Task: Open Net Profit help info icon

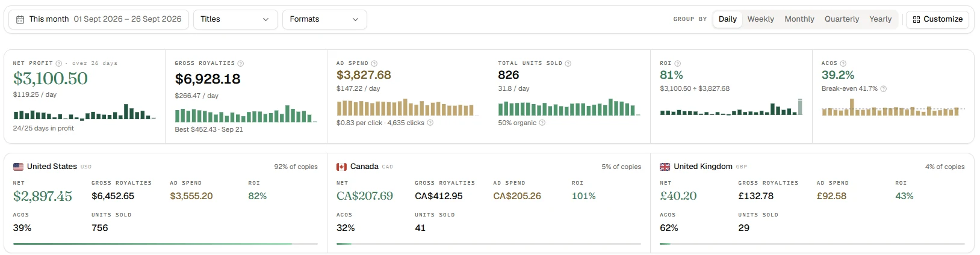Action: point(59,63)
